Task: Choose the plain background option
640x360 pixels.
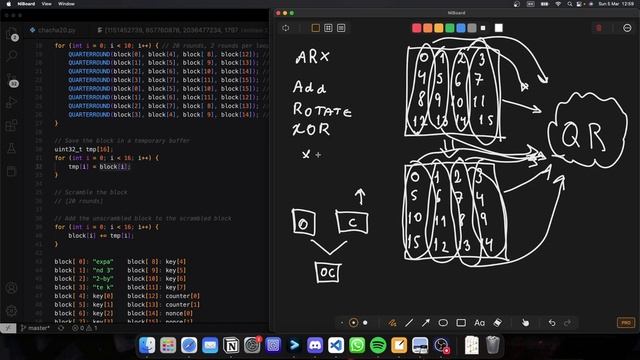Action: (316, 28)
